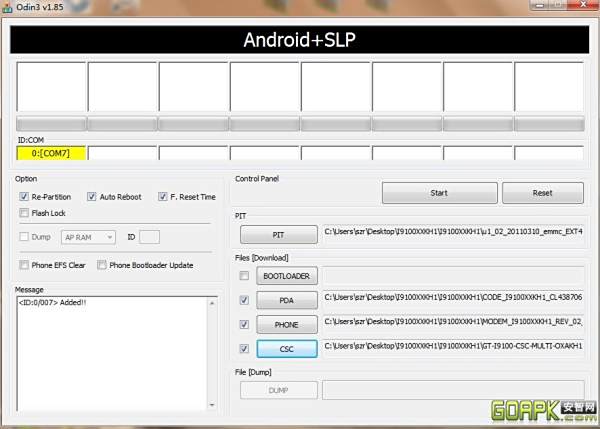600x429 pixels.
Task: Click the empty Dump file path field
Action: (x=453, y=390)
